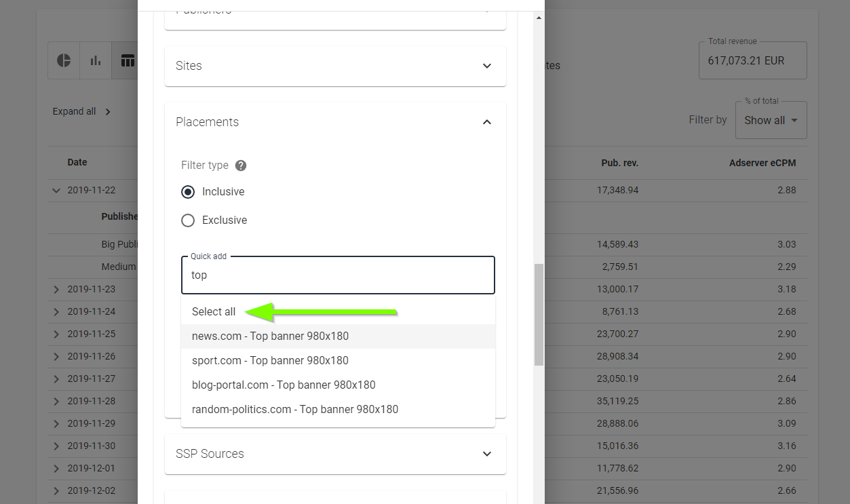Expand the 2019-11-28 row
The image size is (850, 504).
56,401
